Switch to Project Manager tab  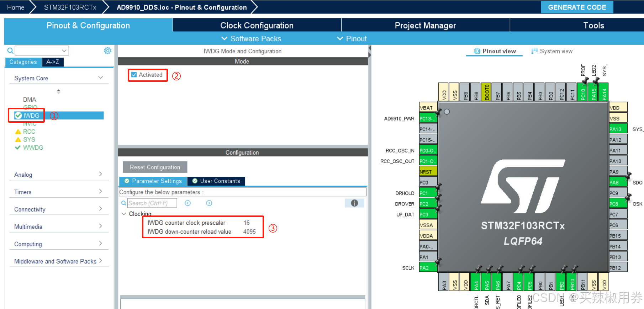[x=426, y=25]
